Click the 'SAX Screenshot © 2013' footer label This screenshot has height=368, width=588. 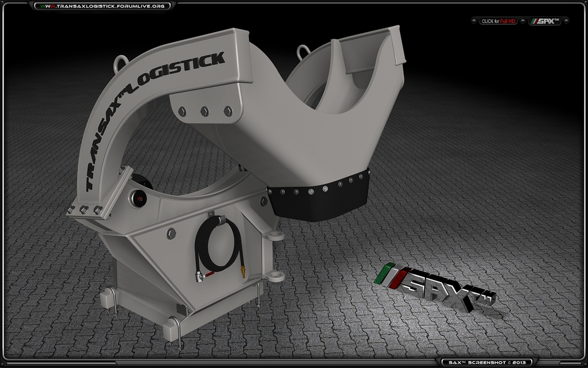click(489, 362)
